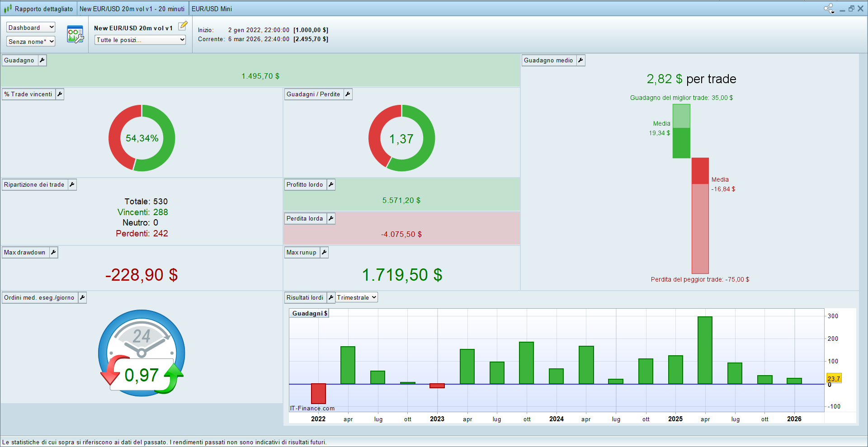Click the edit pencil icon beside strategy name
The width and height of the screenshot is (868, 447).
tap(183, 26)
